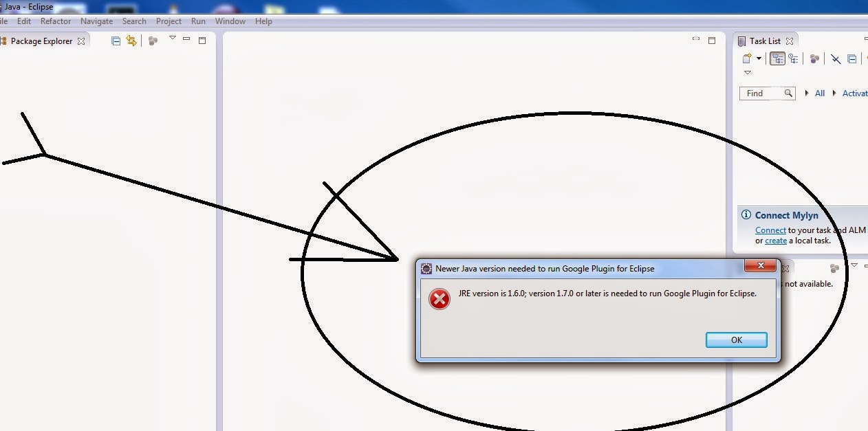Open the Navigate menu
Viewport: 868px width, 431px height.
[96, 21]
